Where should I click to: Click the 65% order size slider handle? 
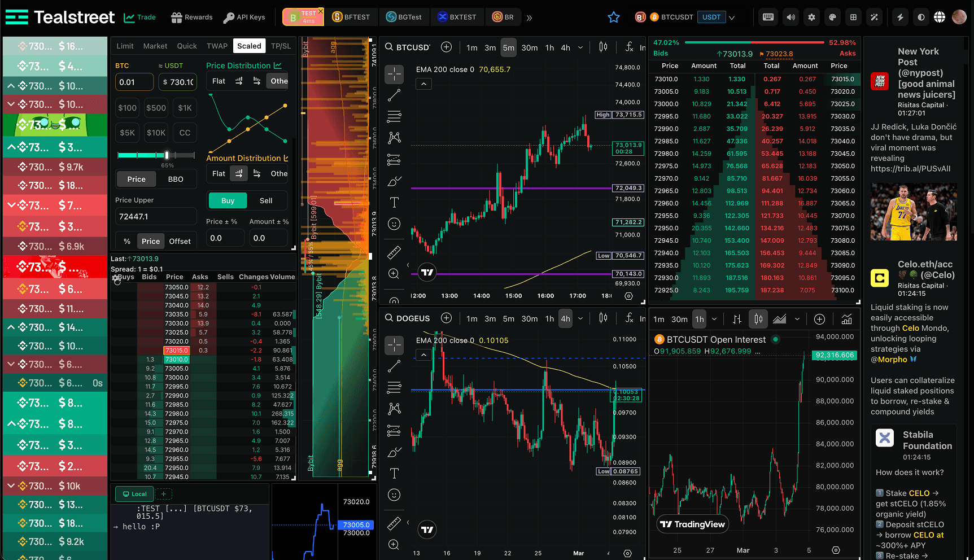(x=167, y=155)
